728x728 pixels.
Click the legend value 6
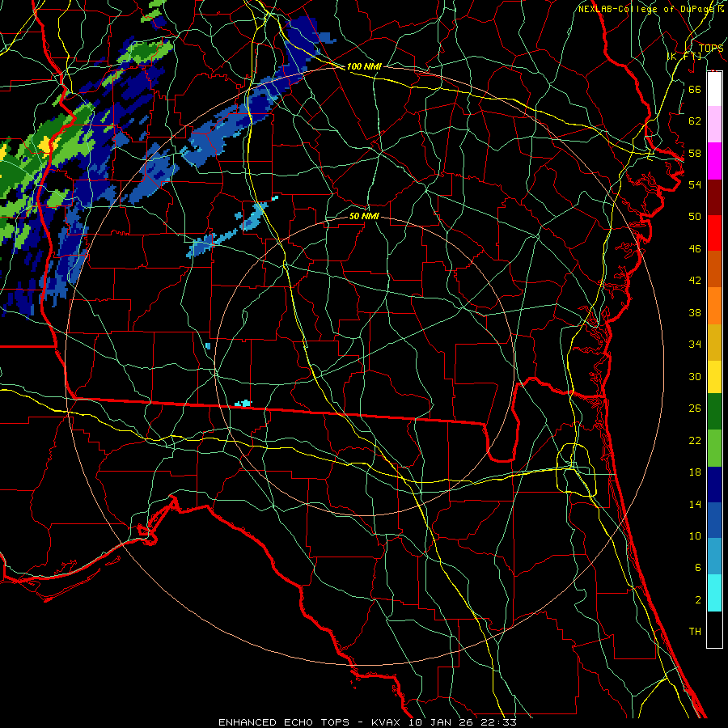[x=697, y=568]
